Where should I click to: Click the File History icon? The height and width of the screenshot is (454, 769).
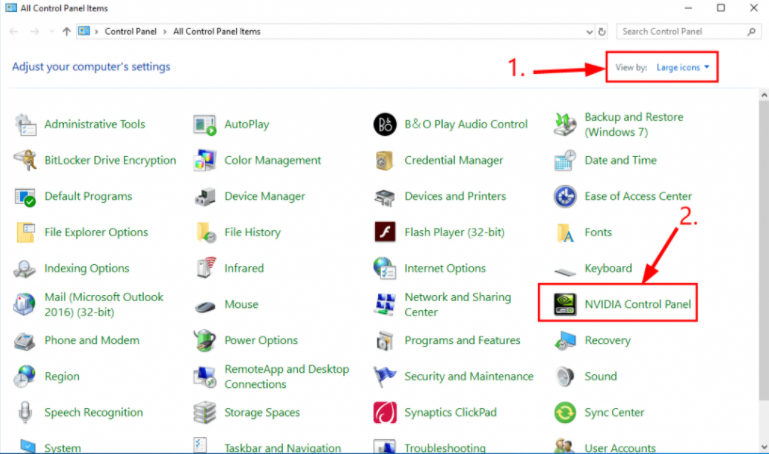205,232
